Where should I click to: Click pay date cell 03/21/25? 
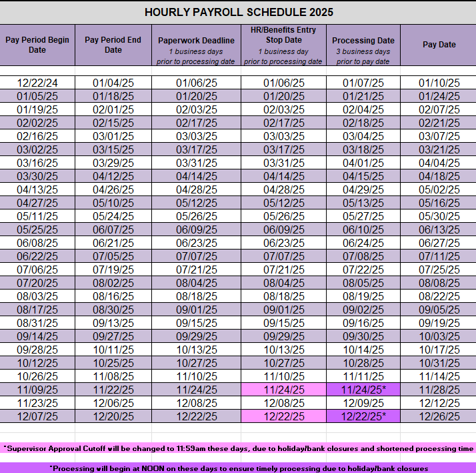[x=439, y=149]
